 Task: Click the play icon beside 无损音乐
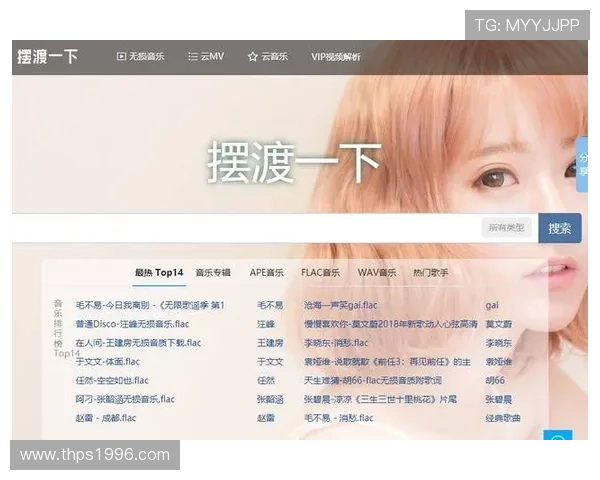pyautogui.click(x=121, y=57)
